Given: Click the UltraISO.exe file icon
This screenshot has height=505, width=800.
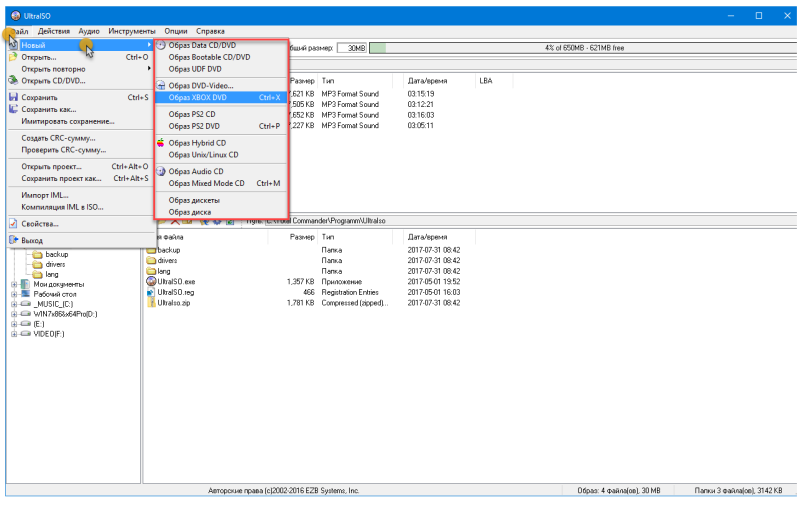Looking at the screenshot, I should [151, 281].
